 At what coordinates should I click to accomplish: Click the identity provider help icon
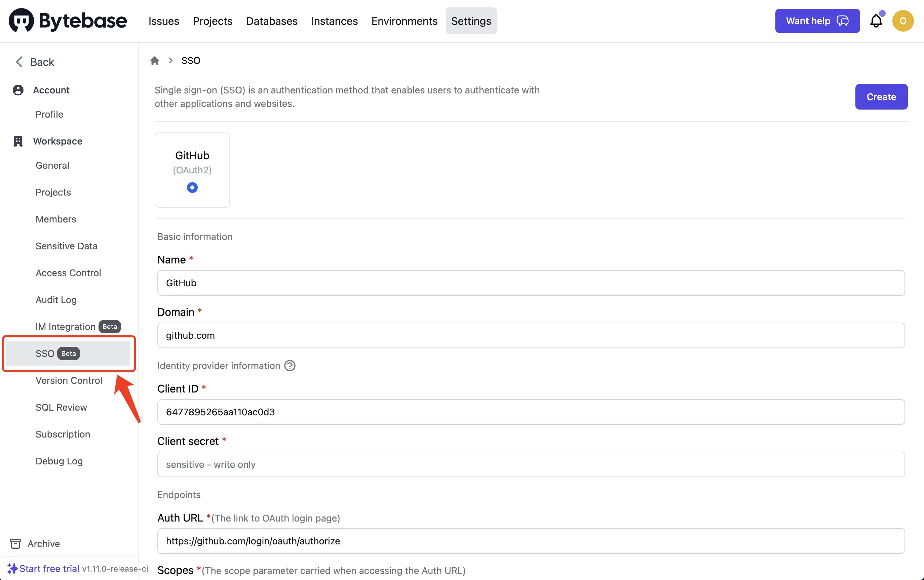click(290, 366)
